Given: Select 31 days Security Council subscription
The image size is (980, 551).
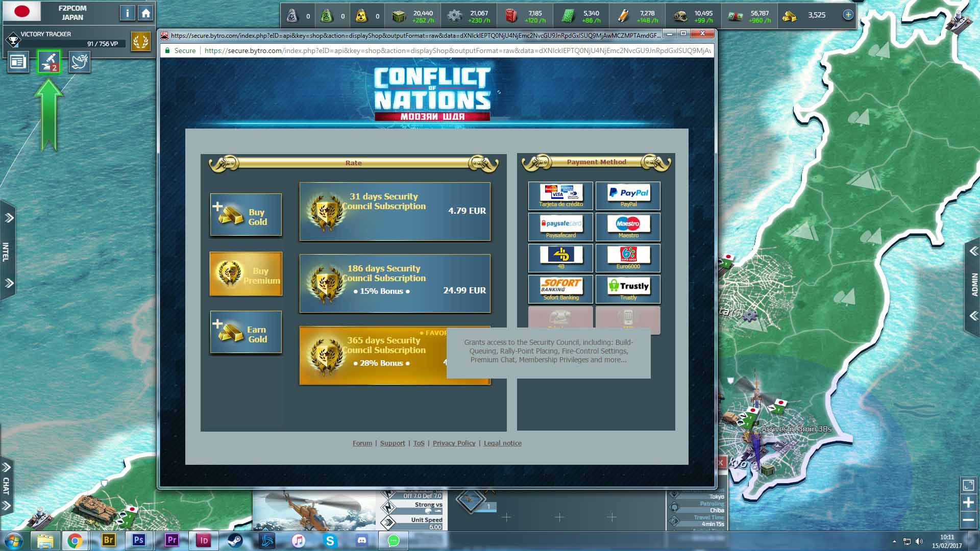Looking at the screenshot, I should 395,211.
